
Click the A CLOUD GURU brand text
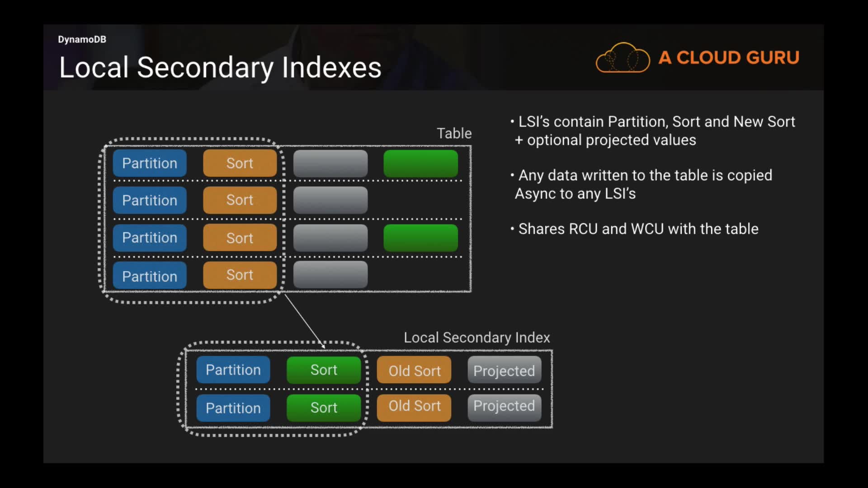click(729, 58)
